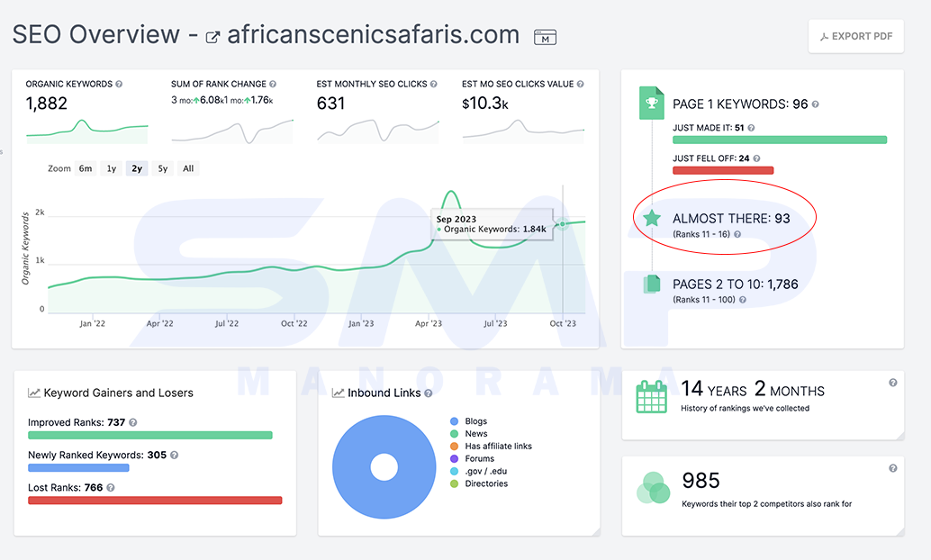Screen dimensions: 931x560
Task: Open help icon next to Inbound Links
Action: tap(428, 393)
